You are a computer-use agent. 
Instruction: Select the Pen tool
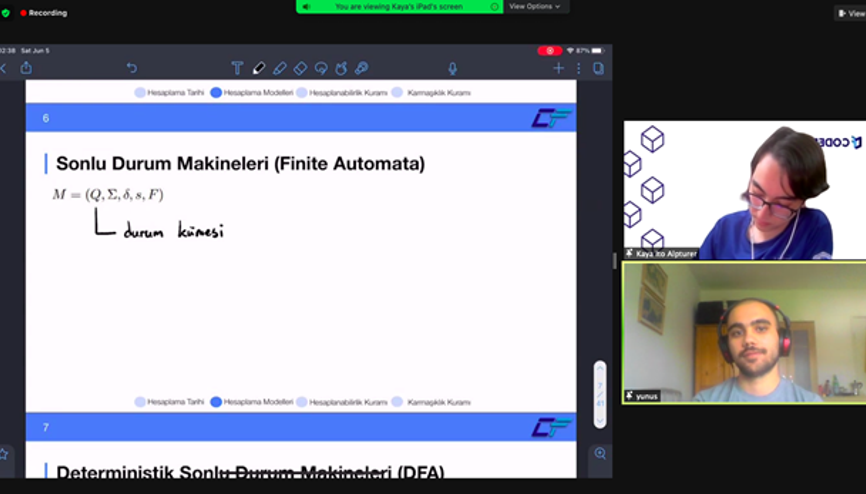click(x=258, y=68)
